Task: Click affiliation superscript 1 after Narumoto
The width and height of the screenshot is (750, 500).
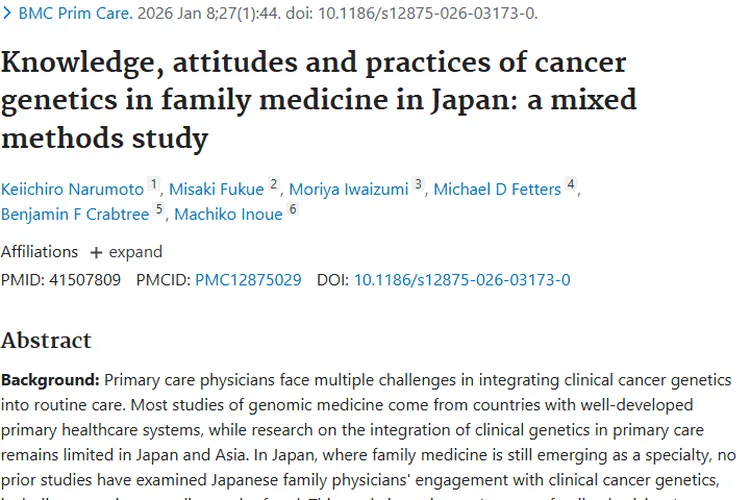Action: click(x=154, y=184)
